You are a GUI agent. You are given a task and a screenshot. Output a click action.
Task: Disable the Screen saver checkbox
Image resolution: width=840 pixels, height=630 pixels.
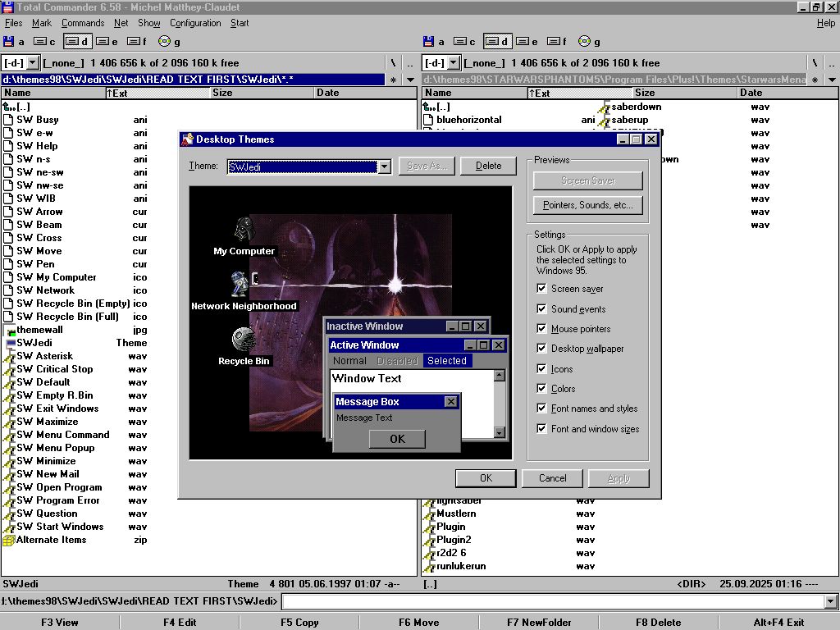tap(541, 289)
